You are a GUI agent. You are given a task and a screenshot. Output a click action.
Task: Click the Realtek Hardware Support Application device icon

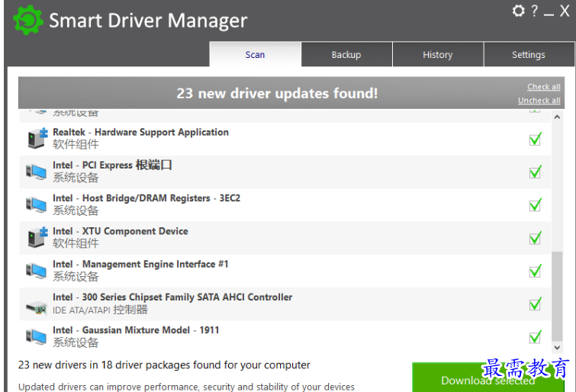[37, 138]
